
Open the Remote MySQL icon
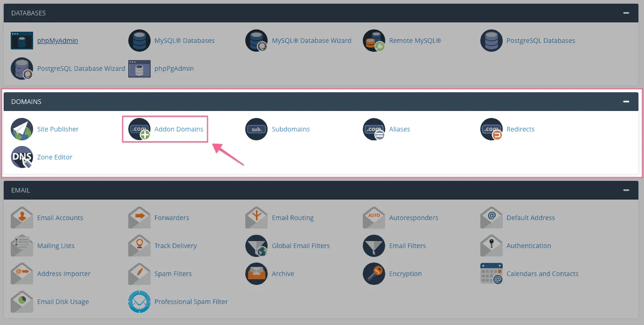(374, 41)
